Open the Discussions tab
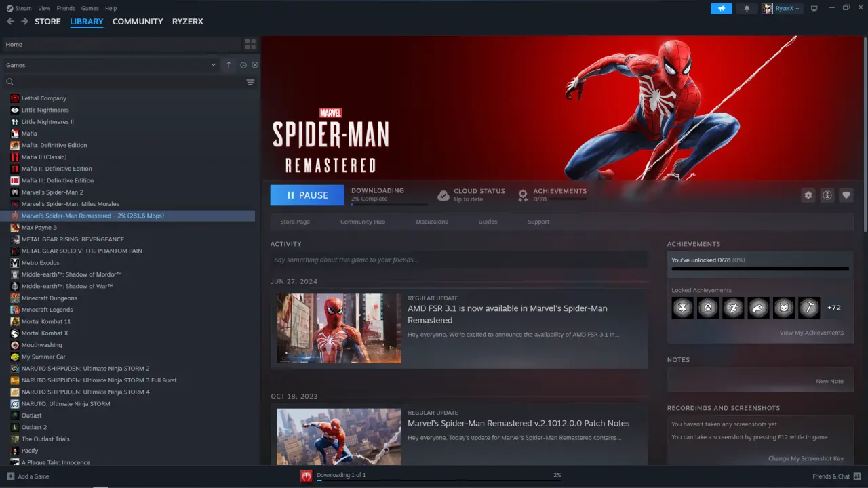 [432, 222]
